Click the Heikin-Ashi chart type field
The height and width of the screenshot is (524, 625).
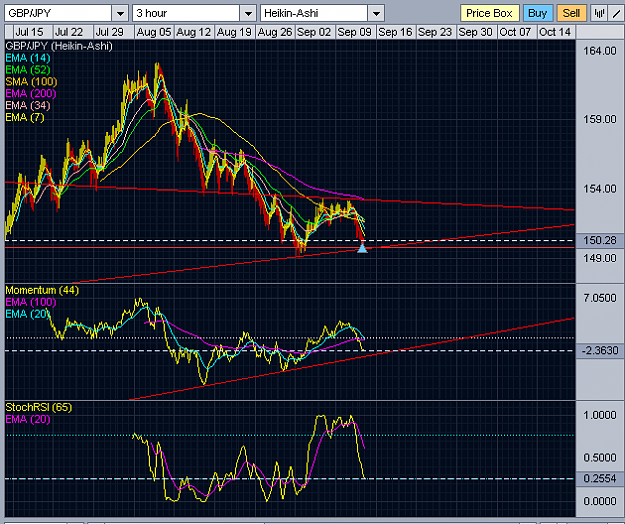[x=314, y=14]
